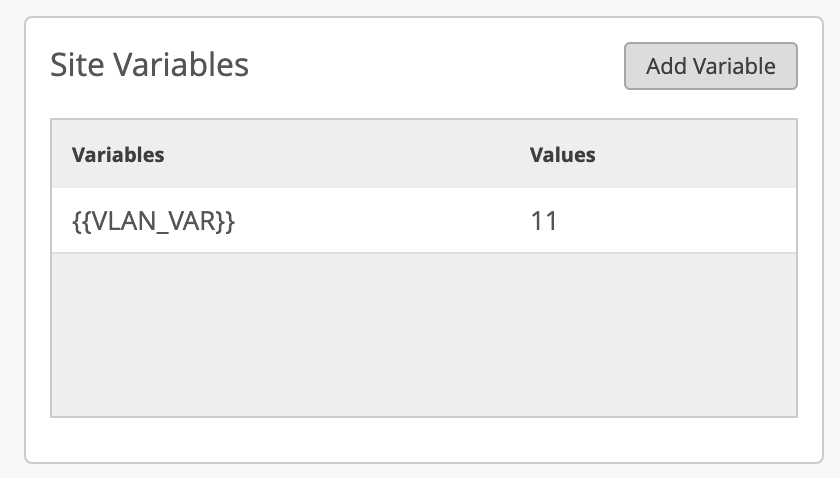Click the Values header text
Image resolution: width=840 pixels, height=478 pixels.
tap(562, 155)
